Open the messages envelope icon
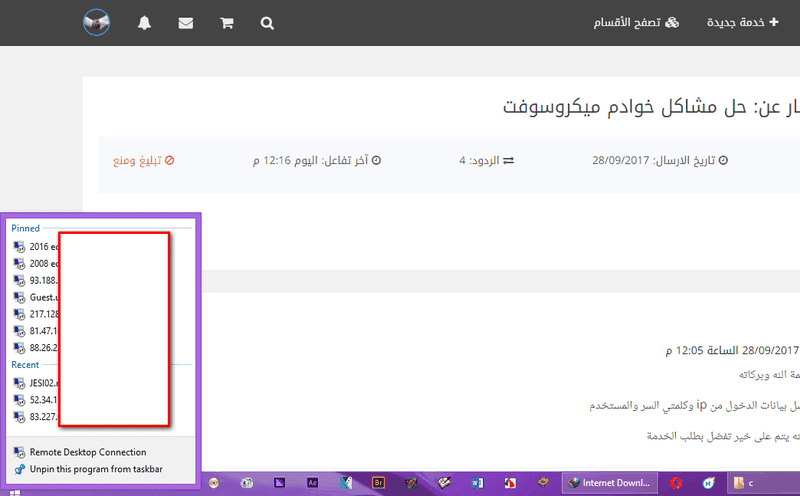Viewport: 800px width, 496px height. (x=186, y=23)
